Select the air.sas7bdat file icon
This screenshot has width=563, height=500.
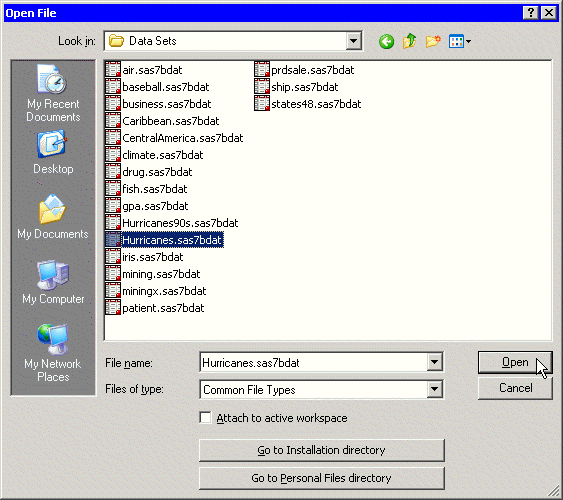113,69
